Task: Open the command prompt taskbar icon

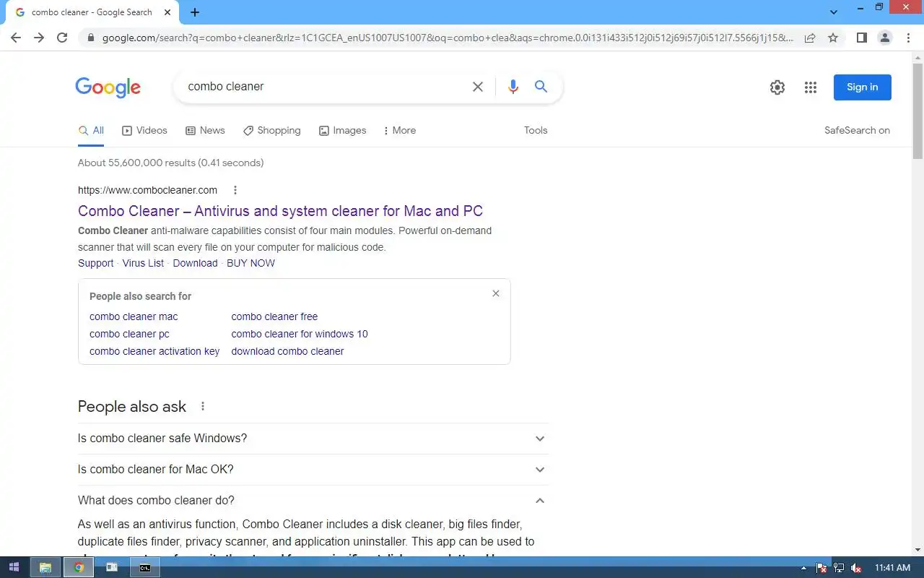Action: pos(145,567)
